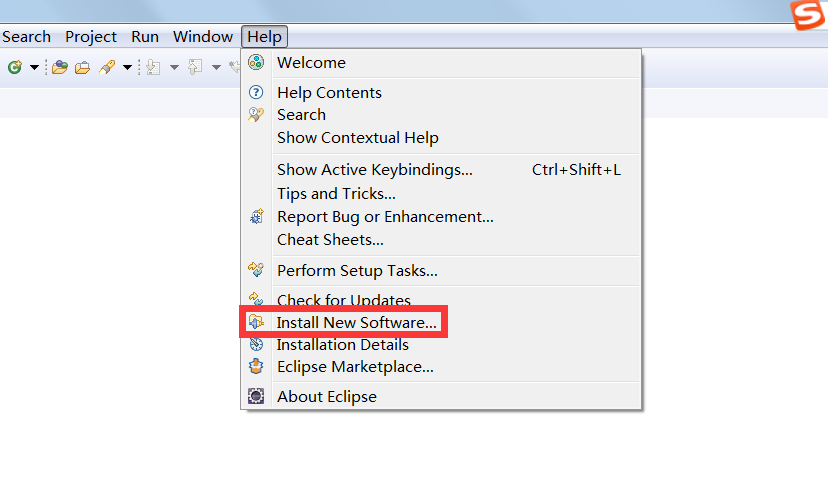Viewport: 828px width, 499px height.
Task: Click the Open Type toolbar icon
Action: (x=60, y=67)
